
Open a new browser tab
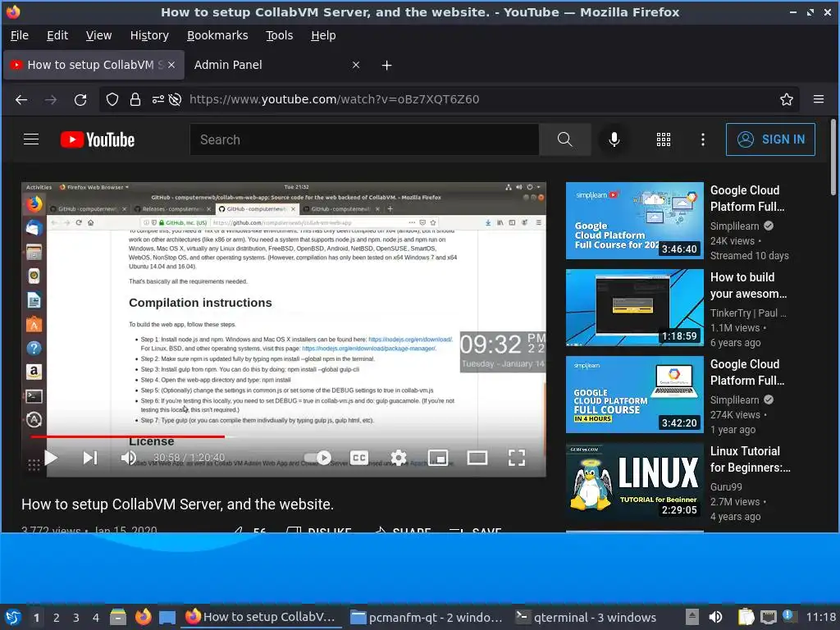(387, 66)
